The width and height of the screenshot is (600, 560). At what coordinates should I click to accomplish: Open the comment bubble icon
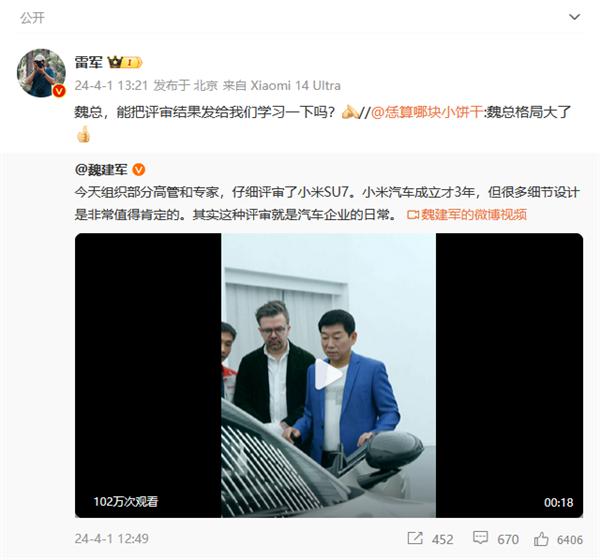(480, 538)
